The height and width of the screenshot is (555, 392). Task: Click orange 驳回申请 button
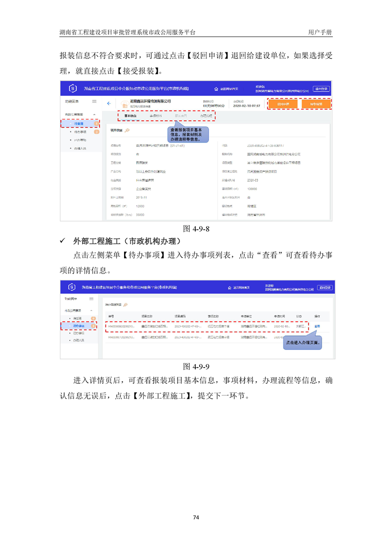click(x=283, y=104)
